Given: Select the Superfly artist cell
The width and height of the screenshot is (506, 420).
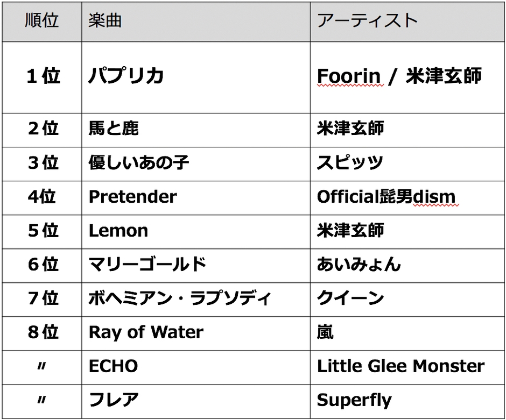Looking at the screenshot, I should pos(354,400).
